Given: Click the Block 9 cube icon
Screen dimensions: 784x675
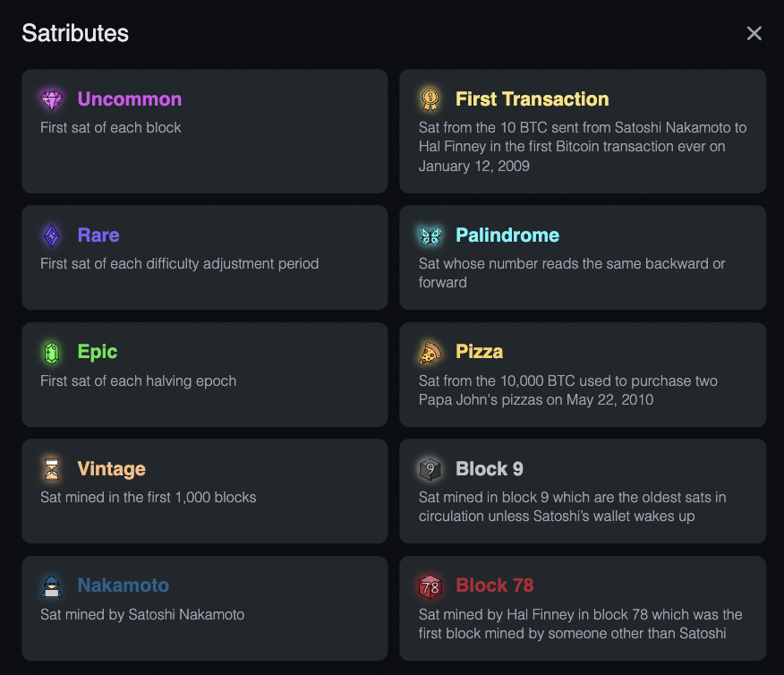Looking at the screenshot, I should coord(430,469).
